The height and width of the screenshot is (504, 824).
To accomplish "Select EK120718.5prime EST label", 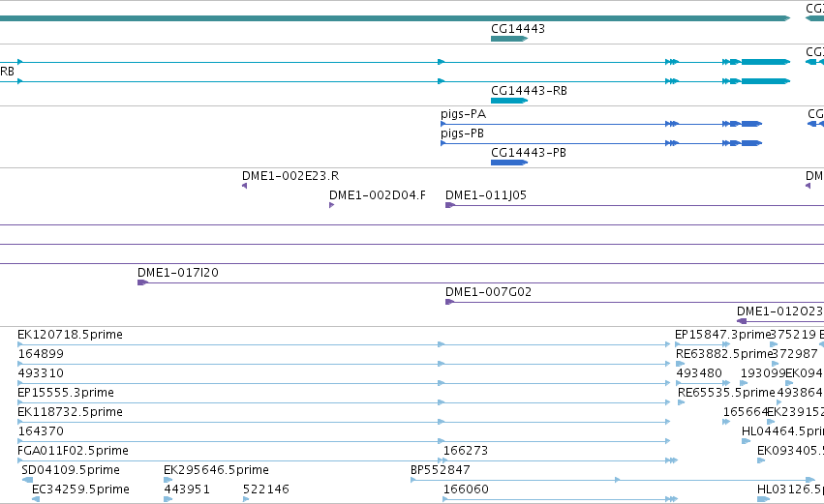I will coord(70,335).
